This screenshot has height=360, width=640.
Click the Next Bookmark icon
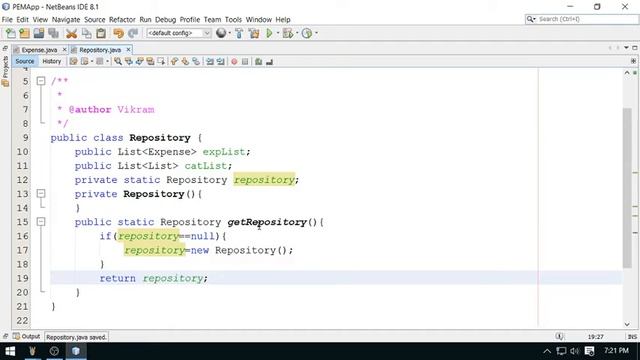185,62
